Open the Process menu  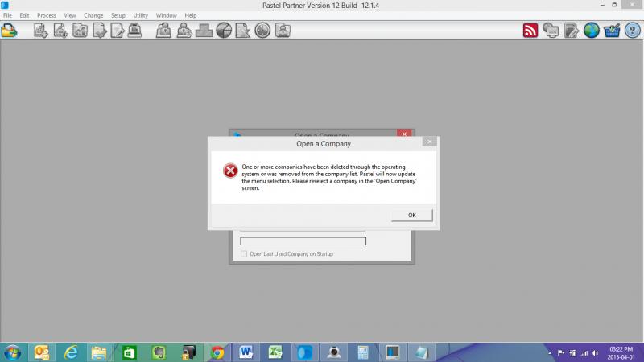(46, 15)
